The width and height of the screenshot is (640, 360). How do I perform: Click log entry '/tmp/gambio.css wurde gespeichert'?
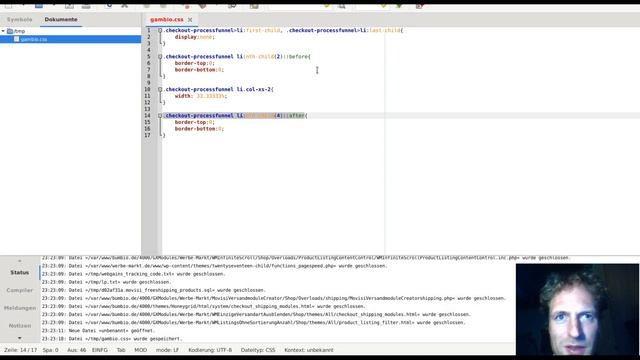[x=111, y=339]
